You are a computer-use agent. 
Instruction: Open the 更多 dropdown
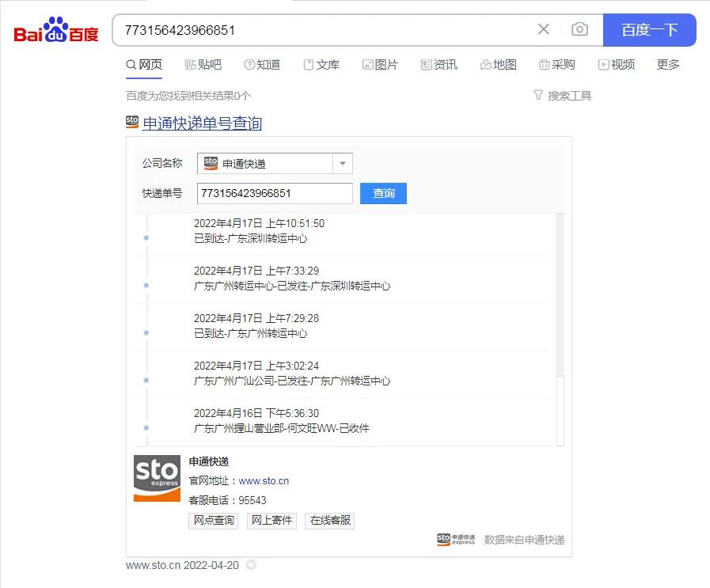click(x=668, y=65)
